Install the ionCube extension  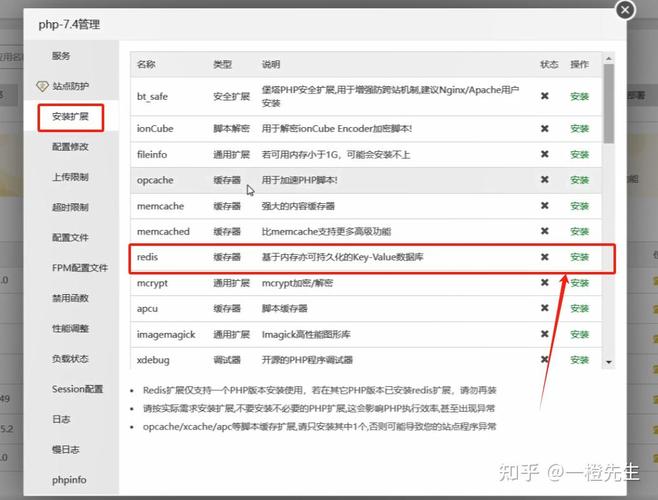point(580,128)
